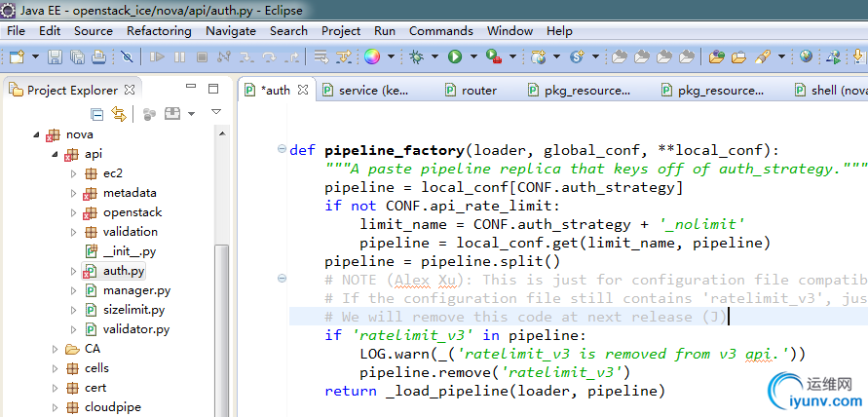Click the Step Over icon
This screenshot has width=868, height=417.
[x=269, y=57]
